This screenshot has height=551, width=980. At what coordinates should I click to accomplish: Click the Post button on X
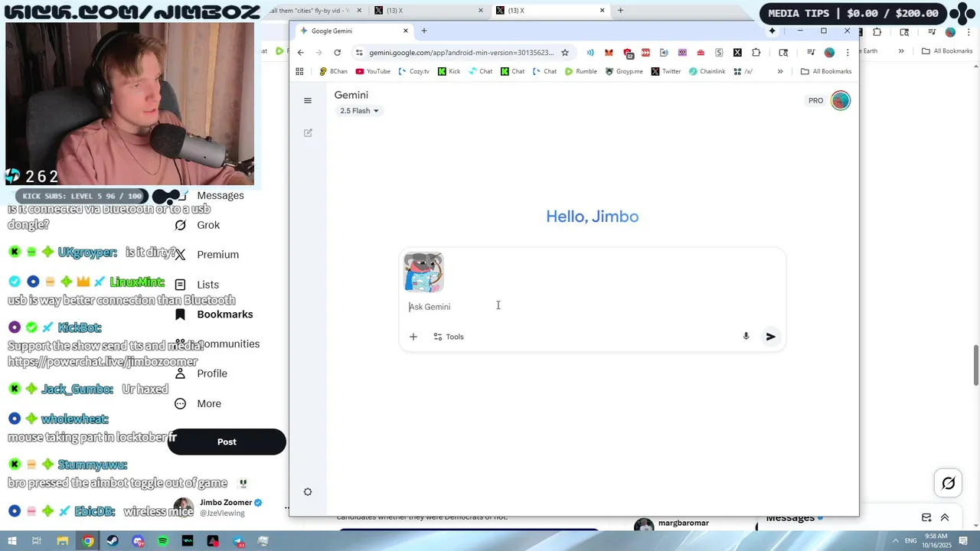(x=227, y=442)
